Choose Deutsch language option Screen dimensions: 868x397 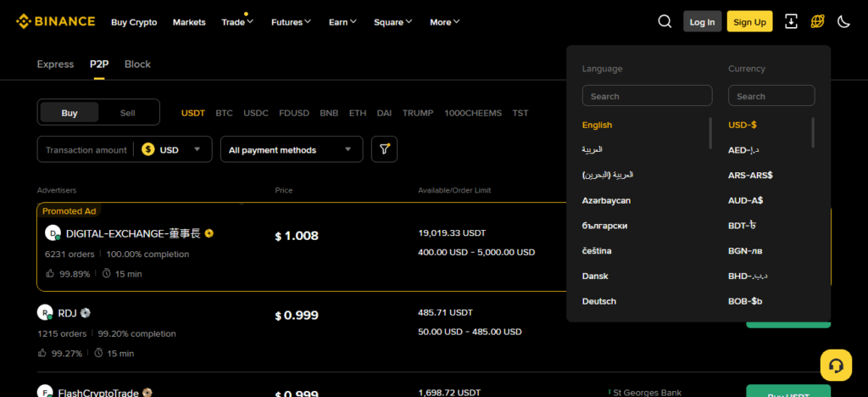coord(599,301)
